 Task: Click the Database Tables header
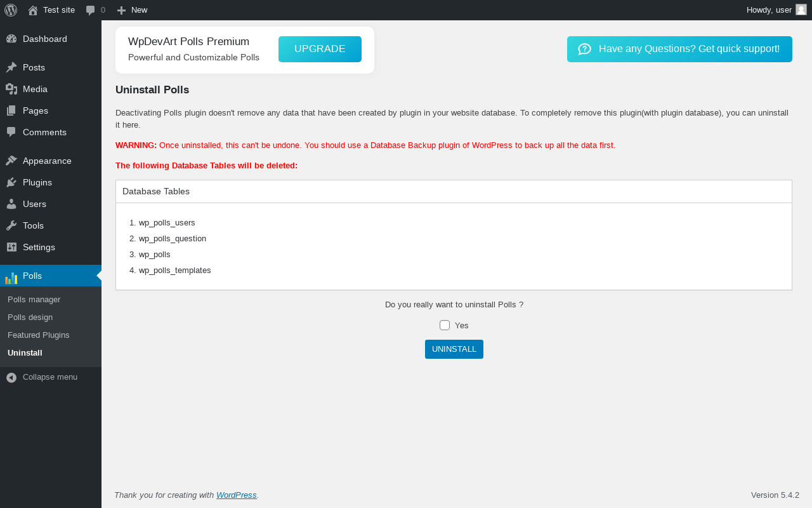(156, 191)
